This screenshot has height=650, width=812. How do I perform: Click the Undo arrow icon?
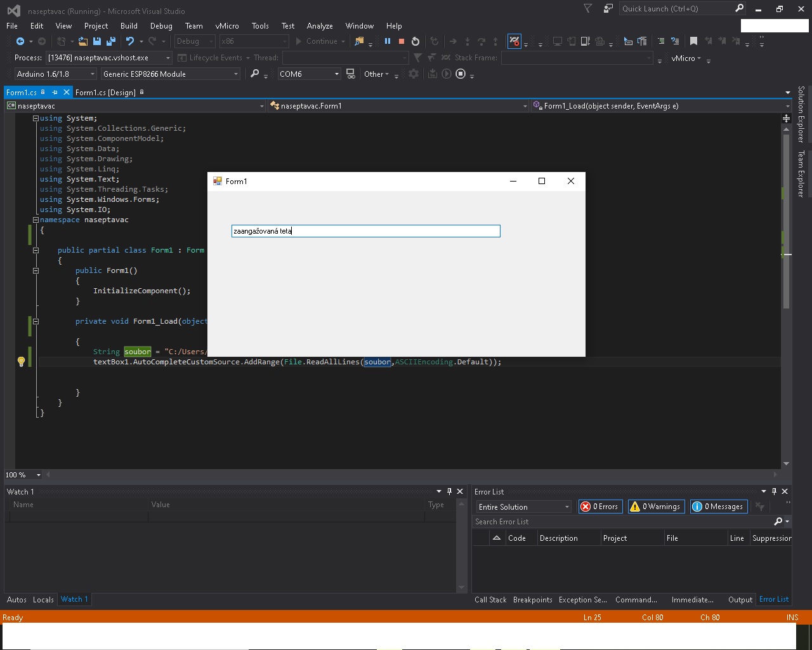pyautogui.click(x=130, y=41)
